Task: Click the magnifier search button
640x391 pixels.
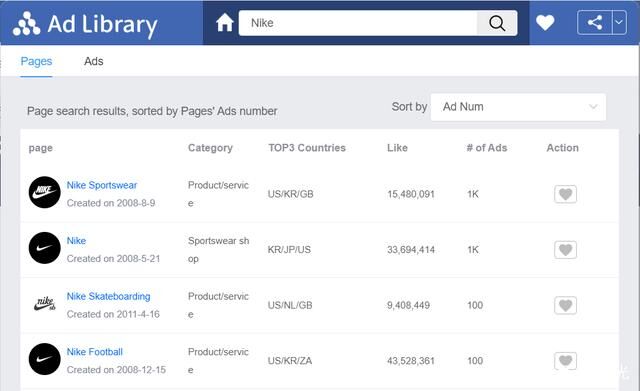Action: tap(497, 23)
